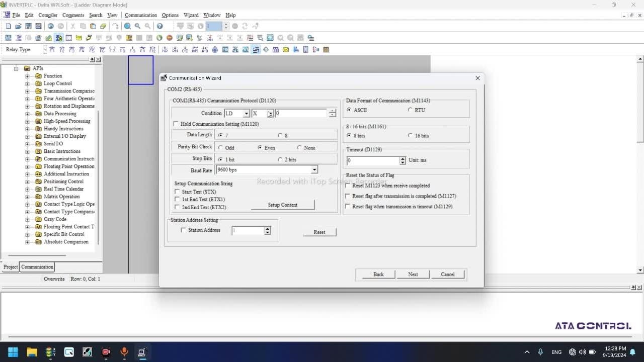Click the yellow envelope icon in relay toolbar
Viewport: 644px width, 362px height.
pyautogui.click(x=286, y=50)
